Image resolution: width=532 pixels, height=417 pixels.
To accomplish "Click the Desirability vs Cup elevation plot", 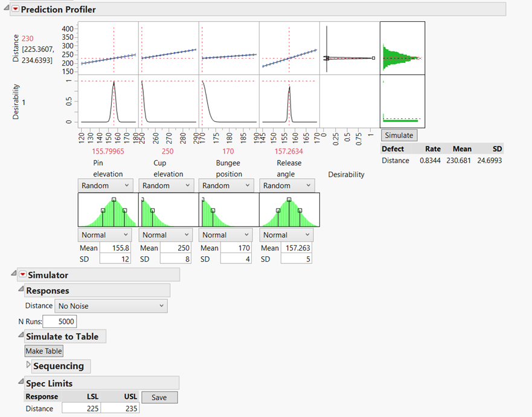I will [x=168, y=101].
